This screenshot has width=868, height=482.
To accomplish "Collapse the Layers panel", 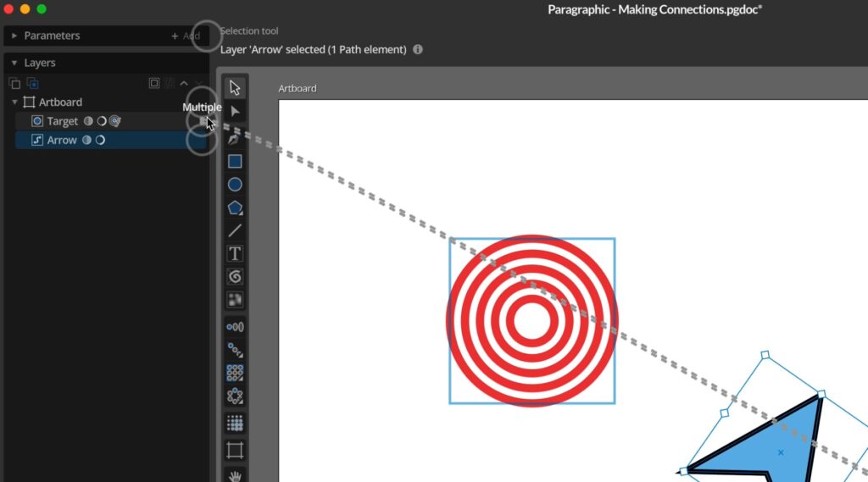I will click(x=14, y=63).
